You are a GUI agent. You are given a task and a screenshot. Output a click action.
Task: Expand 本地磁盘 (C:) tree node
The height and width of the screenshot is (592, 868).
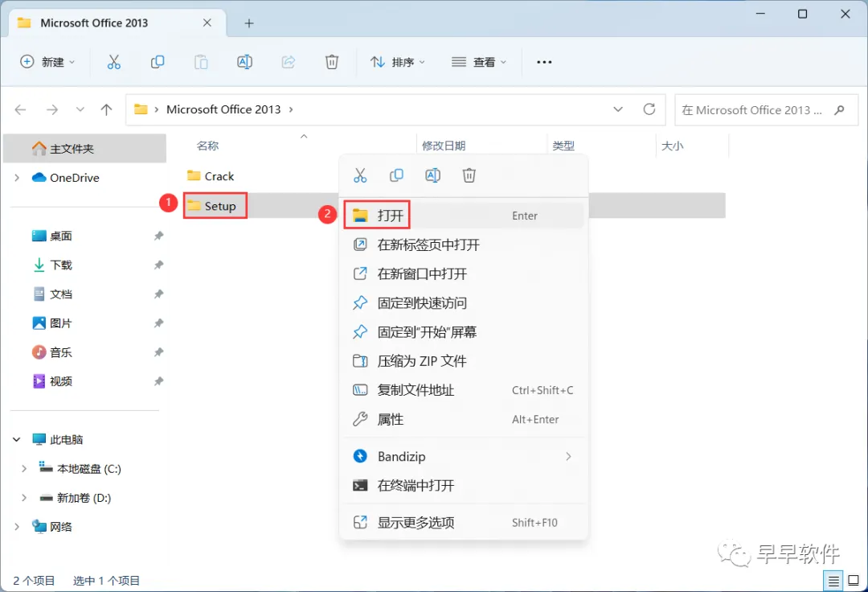pos(24,468)
